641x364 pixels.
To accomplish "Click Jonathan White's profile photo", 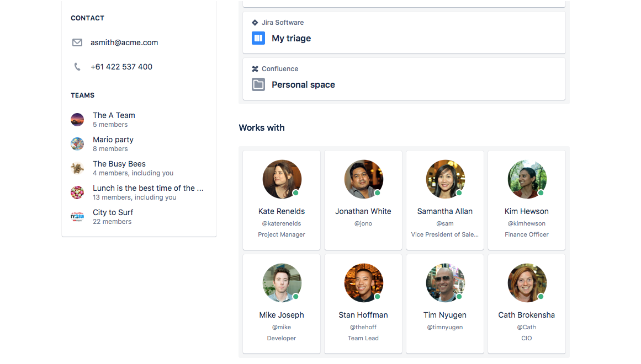I will 363,179.
